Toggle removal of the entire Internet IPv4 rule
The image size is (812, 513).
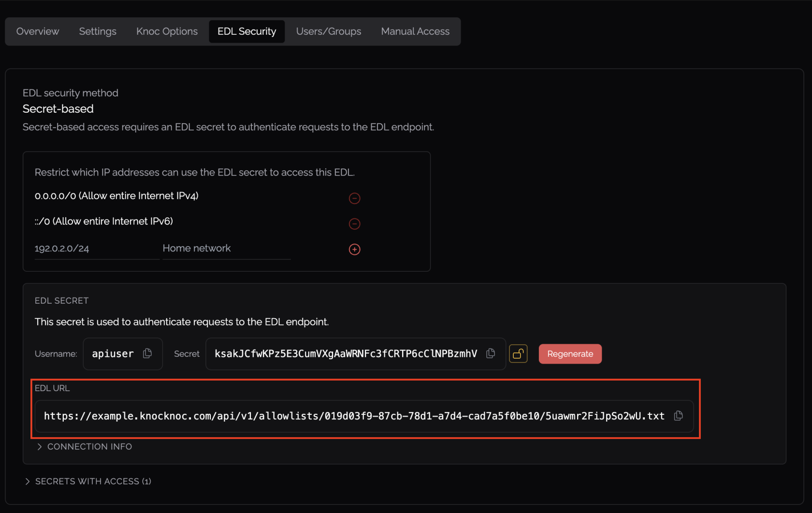click(x=354, y=198)
